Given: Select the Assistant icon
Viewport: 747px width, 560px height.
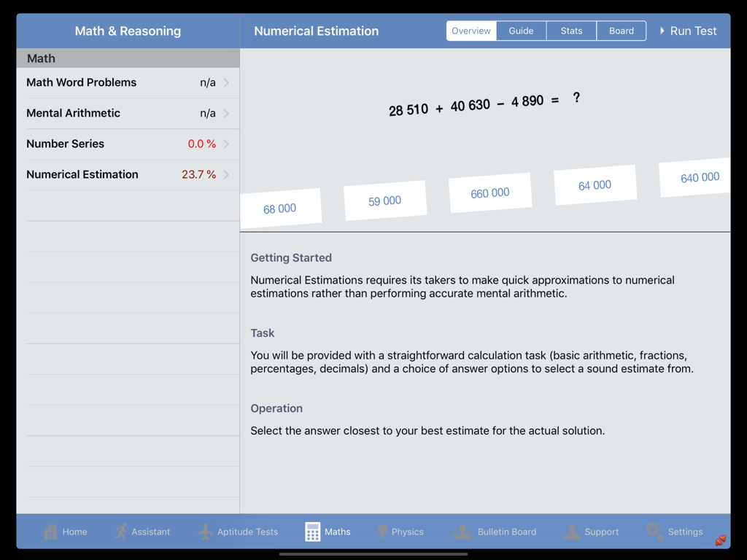Looking at the screenshot, I should pyautogui.click(x=142, y=532).
